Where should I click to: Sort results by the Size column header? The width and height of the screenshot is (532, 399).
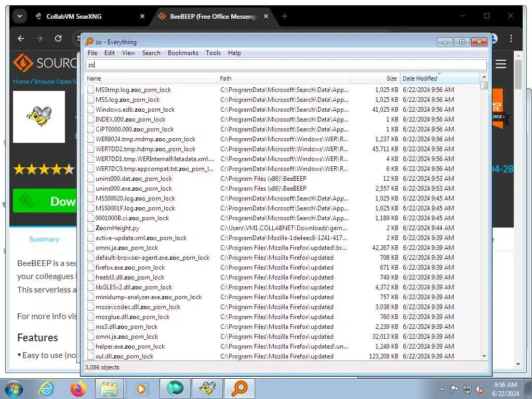coord(375,78)
